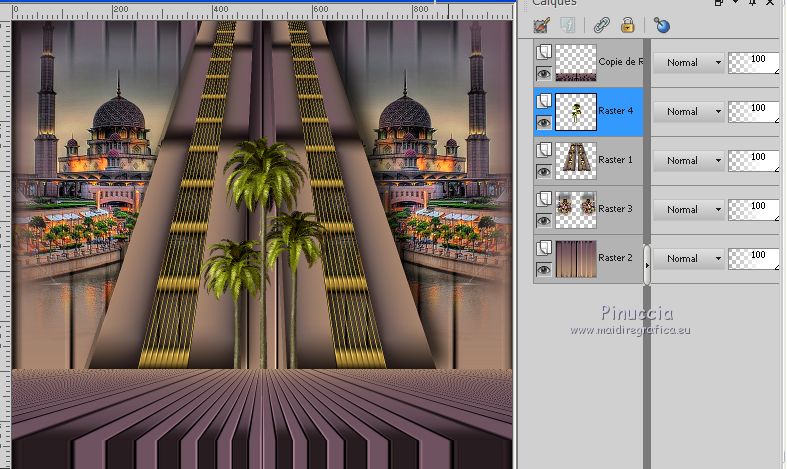This screenshot has height=469, width=787.
Task: Open Raster 4 Normal blend mode dropdown
Action: 689,111
